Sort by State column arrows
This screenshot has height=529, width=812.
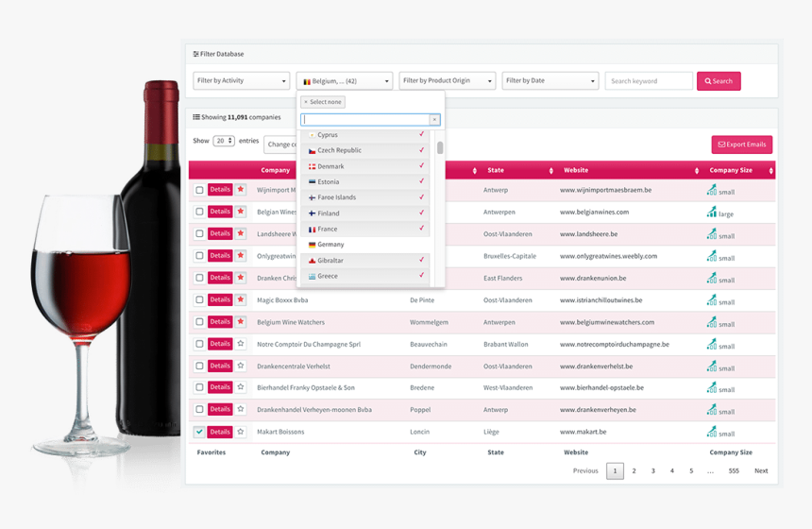click(x=550, y=171)
